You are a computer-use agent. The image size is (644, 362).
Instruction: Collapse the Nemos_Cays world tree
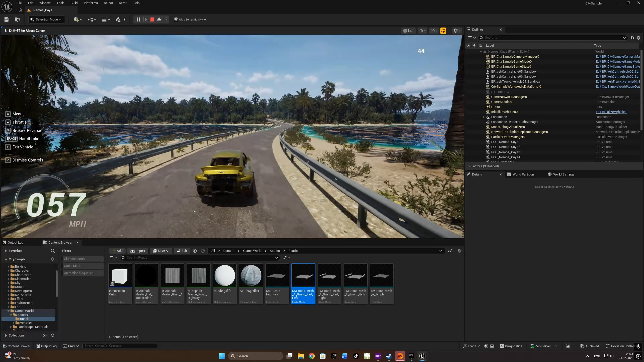click(481, 52)
